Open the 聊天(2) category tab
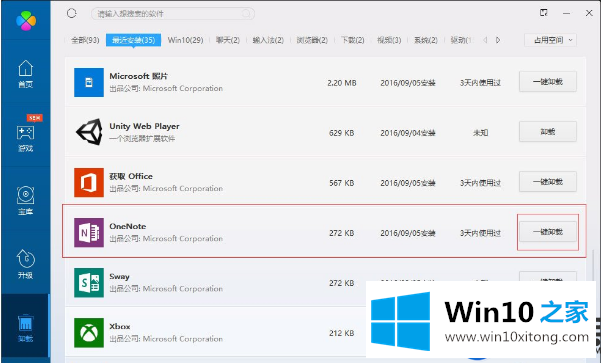This screenshot has width=601, height=363. (228, 40)
